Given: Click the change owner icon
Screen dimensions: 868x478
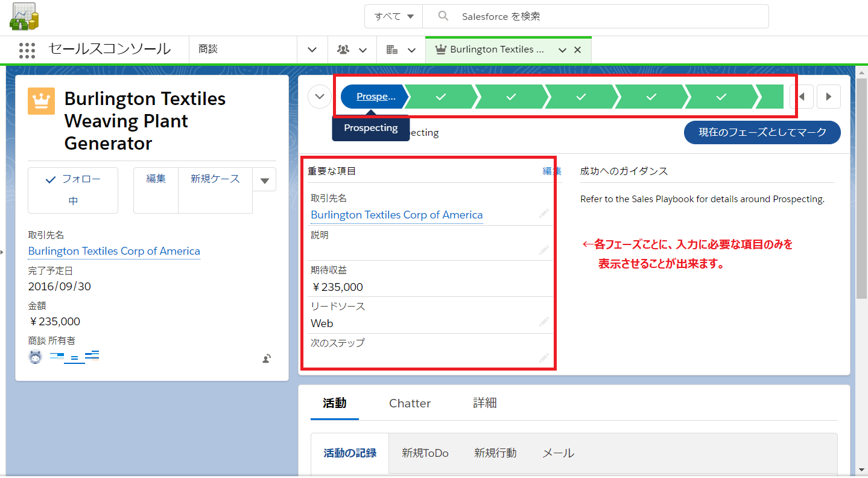Looking at the screenshot, I should pos(267,358).
